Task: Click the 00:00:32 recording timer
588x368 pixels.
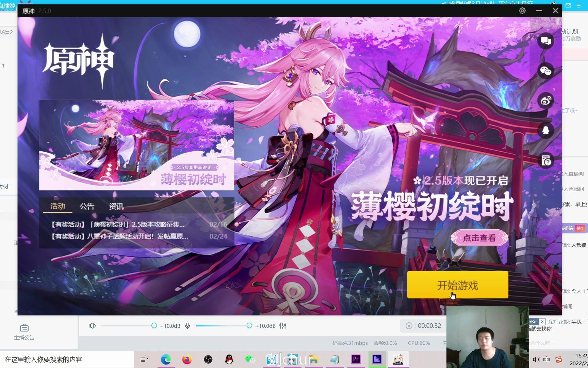Action: pyautogui.click(x=429, y=326)
